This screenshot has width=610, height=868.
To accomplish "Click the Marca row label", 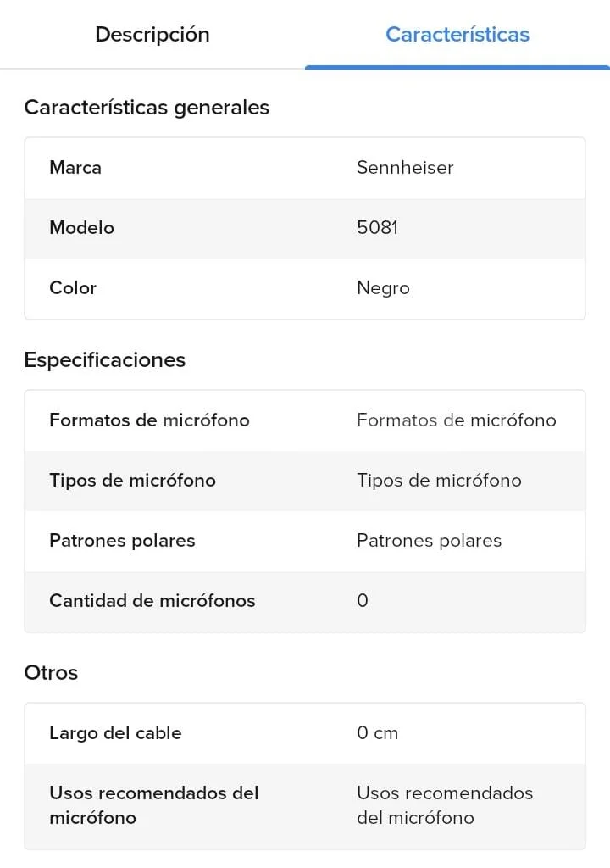I will point(75,168).
